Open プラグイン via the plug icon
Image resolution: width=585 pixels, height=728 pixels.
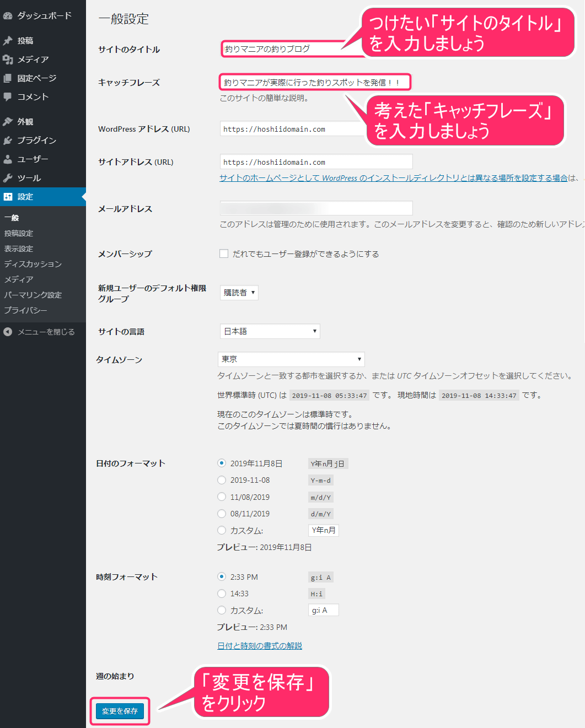[x=8, y=140]
